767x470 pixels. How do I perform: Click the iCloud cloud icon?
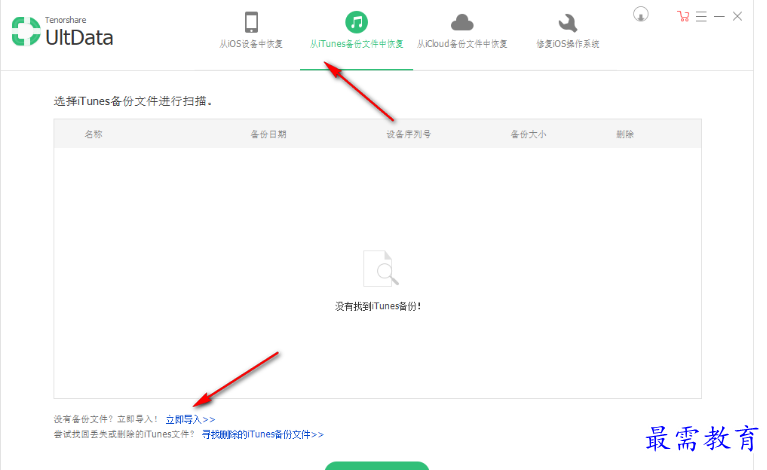coord(462,22)
